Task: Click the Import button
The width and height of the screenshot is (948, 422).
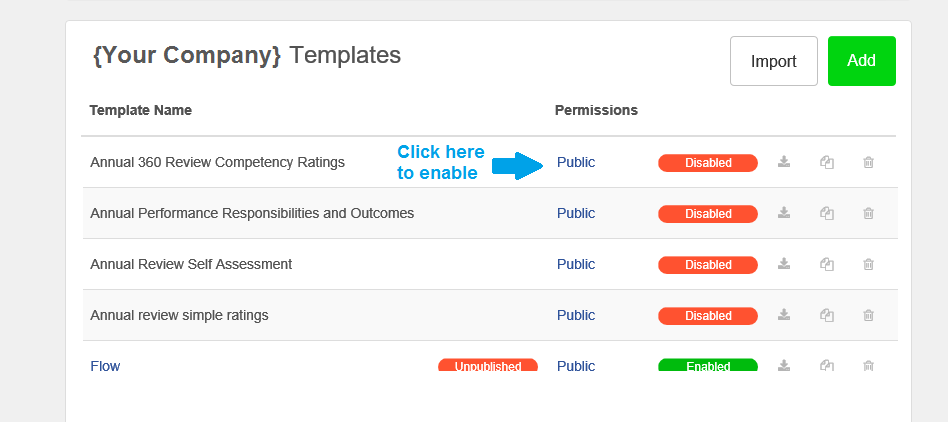Action: 774,61
